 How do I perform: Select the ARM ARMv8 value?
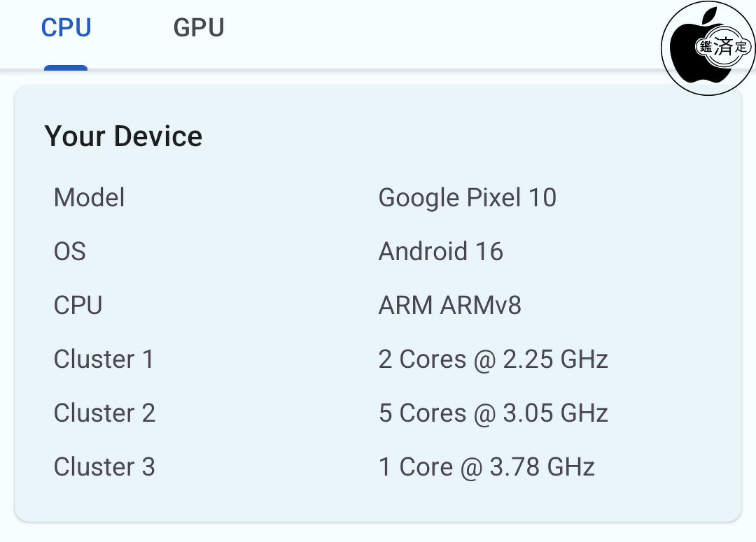click(x=449, y=306)
